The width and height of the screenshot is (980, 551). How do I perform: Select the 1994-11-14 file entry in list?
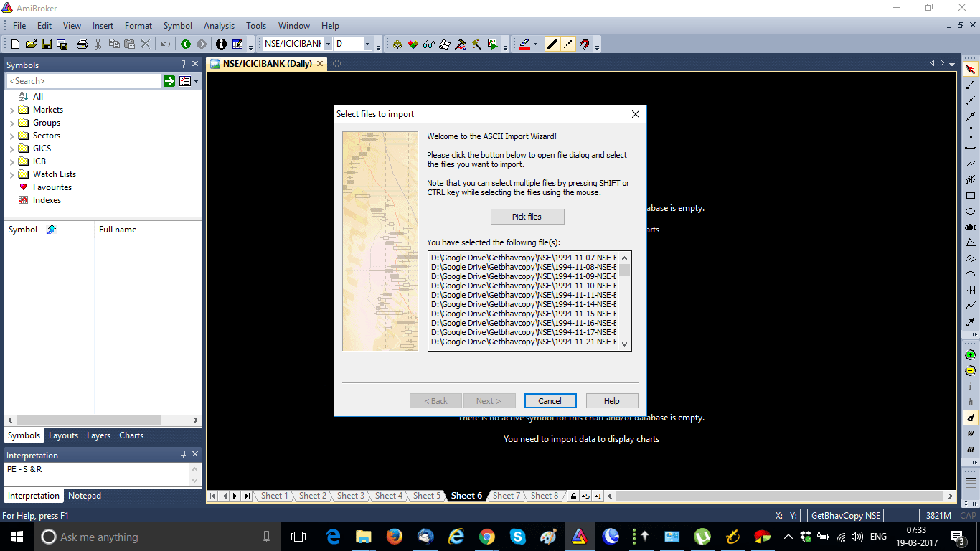click(x=523, y=304)
